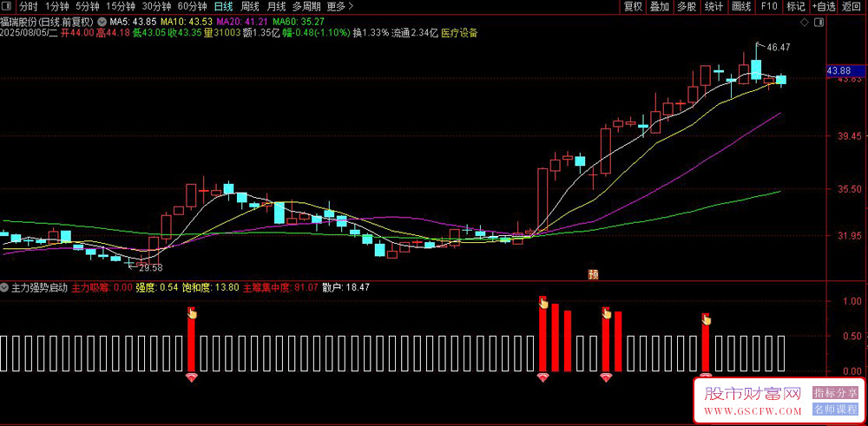Switch to the 月线 monthly chart
Viewport: 868px width, 426px height.
pyautogui.click(x=276, y=7)
